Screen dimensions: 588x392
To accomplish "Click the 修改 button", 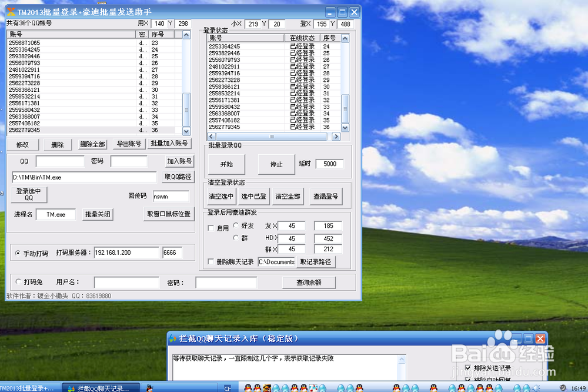I will tap(22, 145).
